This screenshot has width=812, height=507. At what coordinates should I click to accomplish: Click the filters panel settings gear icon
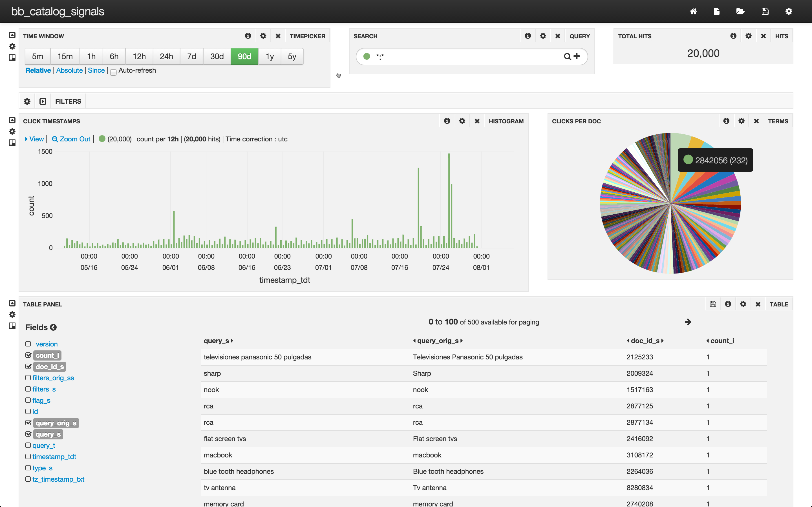pos(27,101)
